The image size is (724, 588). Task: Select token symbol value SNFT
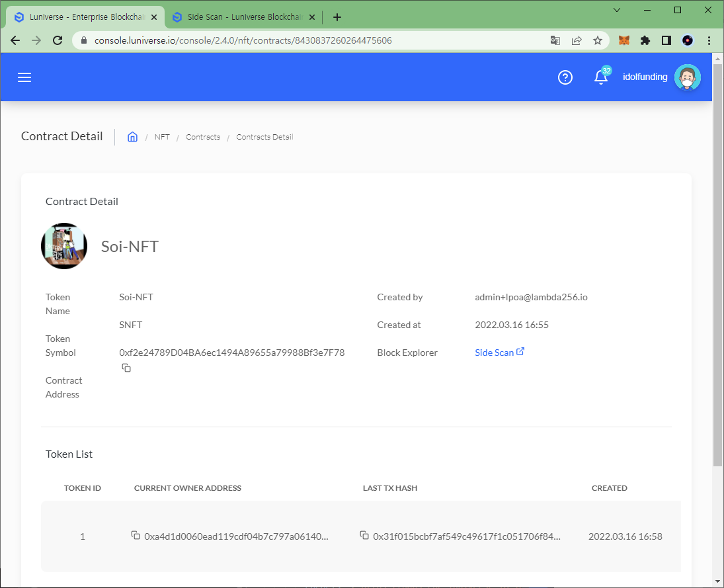(131, 325)
